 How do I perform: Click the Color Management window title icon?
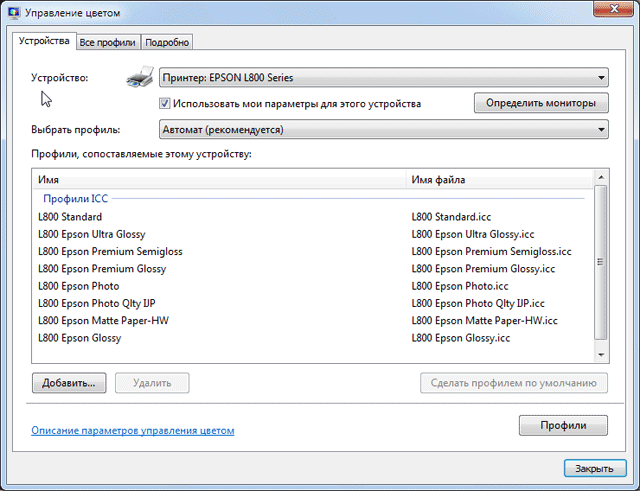[14, 13]
